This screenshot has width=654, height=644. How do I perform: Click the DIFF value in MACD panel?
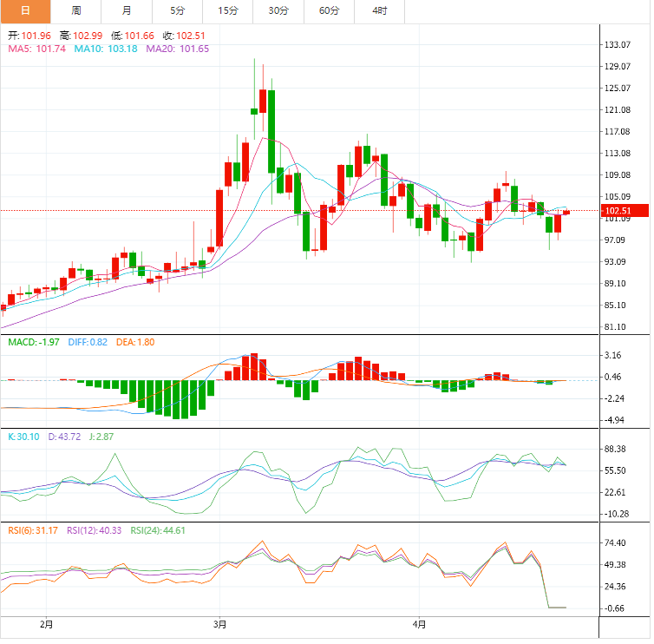(x=88, y=342)
